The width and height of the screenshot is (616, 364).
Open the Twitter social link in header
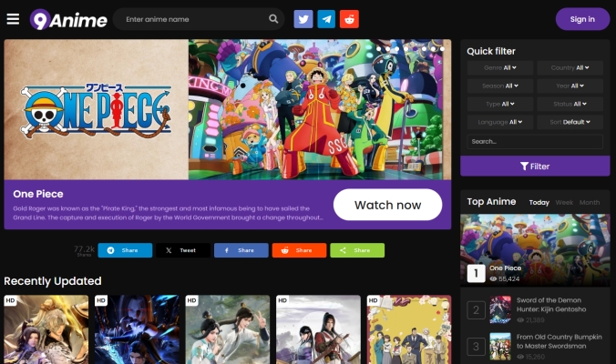pyautogui.click(x=303, y=19)
